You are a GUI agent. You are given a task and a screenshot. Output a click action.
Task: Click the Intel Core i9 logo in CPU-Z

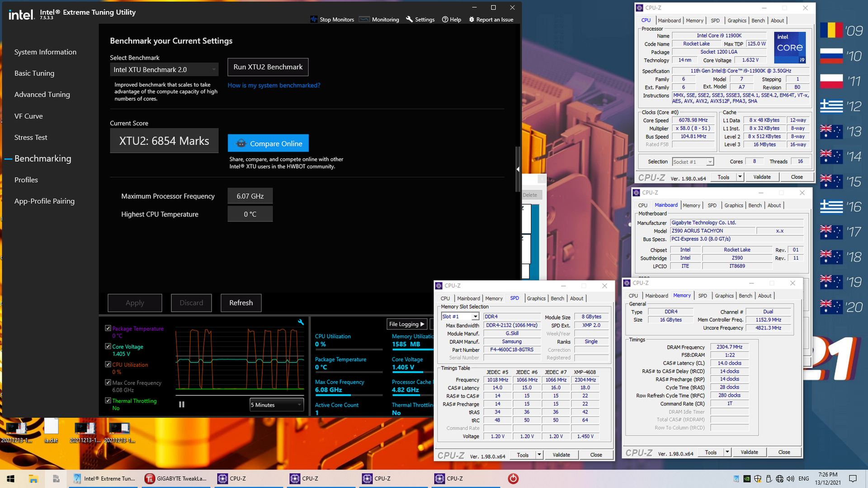pos(790,47)
